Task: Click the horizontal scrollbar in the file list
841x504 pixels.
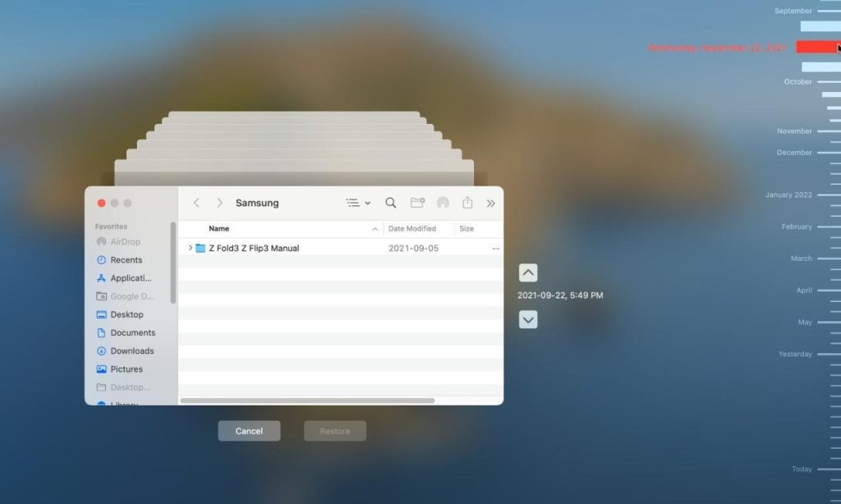Action: 307,401
